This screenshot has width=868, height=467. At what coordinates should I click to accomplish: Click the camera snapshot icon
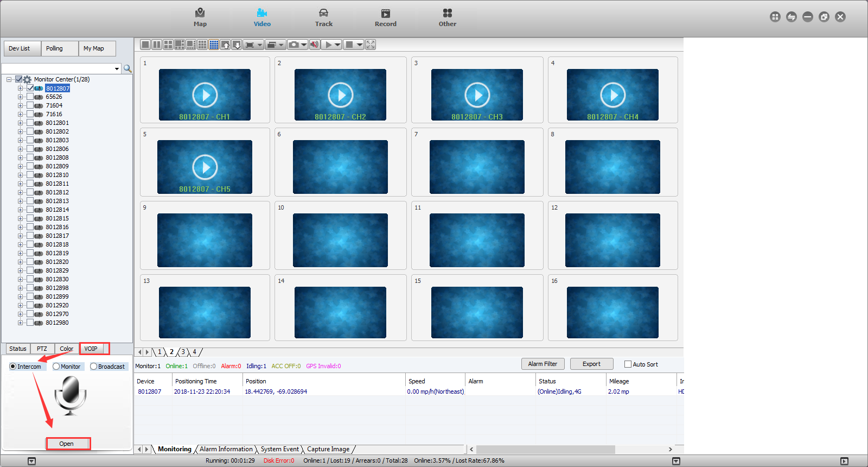[294, 45]
